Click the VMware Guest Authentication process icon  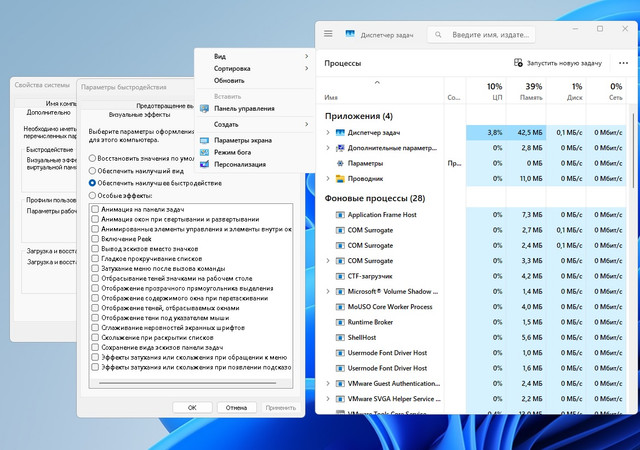[340, 383]
